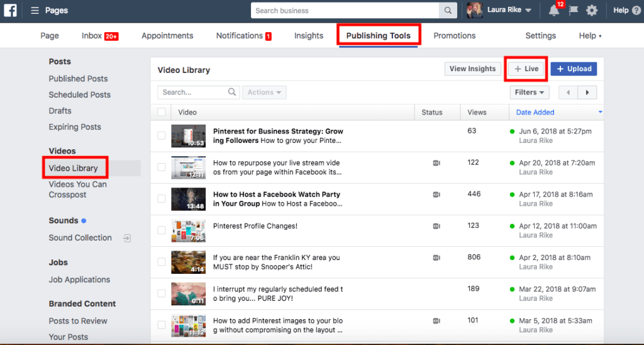Check the Facebook Watch Party video checkbox
This screenshot has height=345, width=644.
(162, 198)
